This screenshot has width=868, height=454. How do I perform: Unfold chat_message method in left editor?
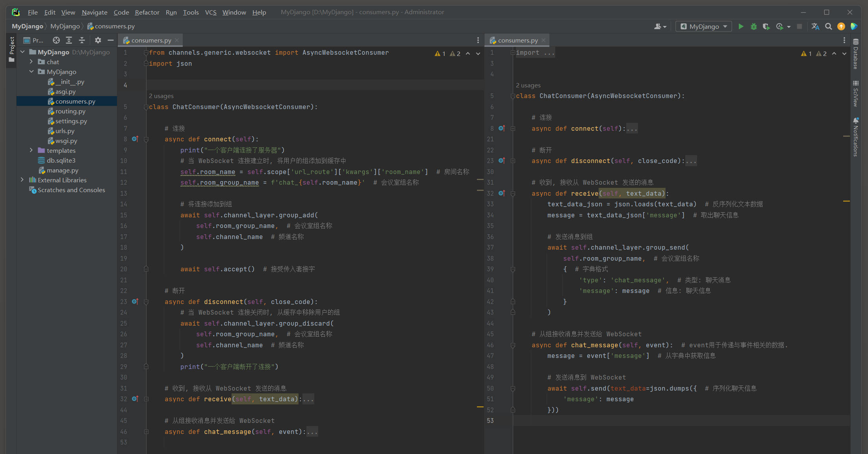146,432
